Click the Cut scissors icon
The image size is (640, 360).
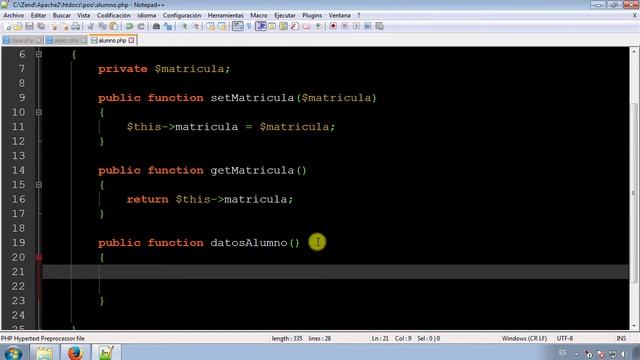[x=91, y=27]
